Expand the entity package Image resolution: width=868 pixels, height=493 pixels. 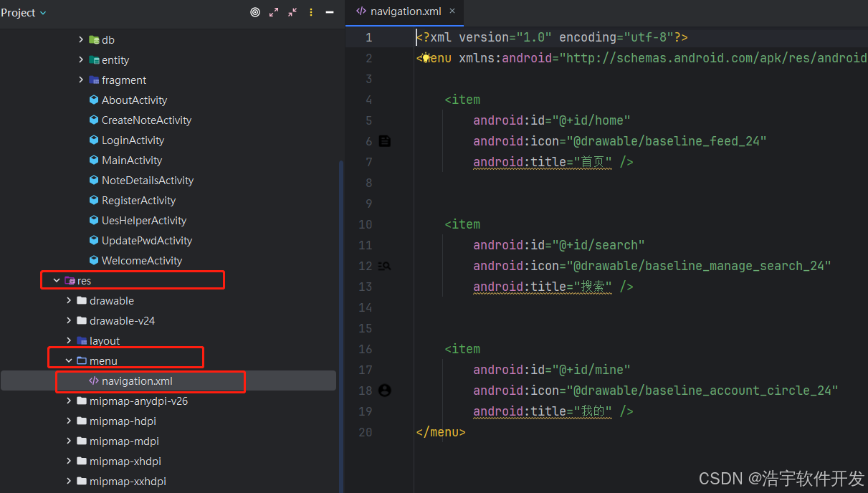pyautogui.click(x=81, y=60)
